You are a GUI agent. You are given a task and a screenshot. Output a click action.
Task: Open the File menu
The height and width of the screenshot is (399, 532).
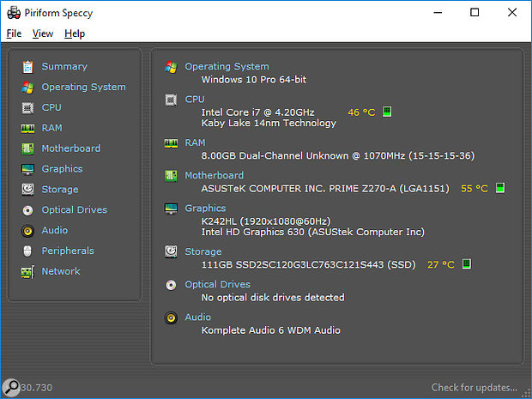14,33
